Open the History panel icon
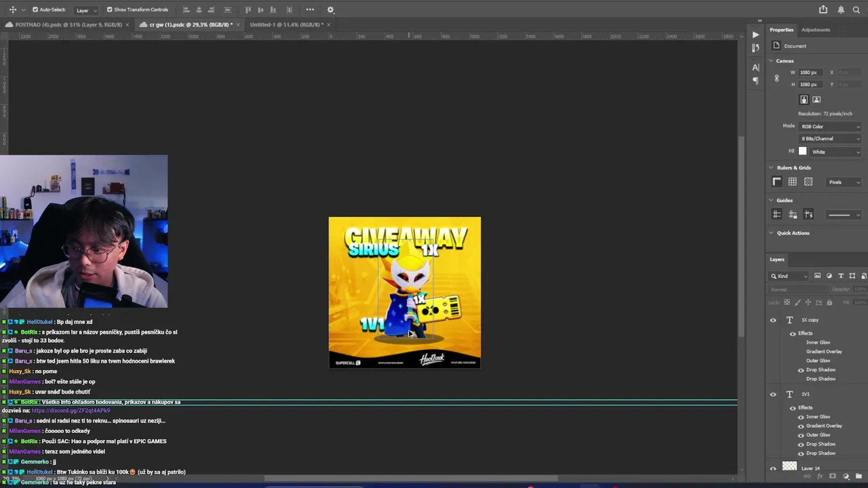Viewport: 868px width, 488px height. coord(755,48)
